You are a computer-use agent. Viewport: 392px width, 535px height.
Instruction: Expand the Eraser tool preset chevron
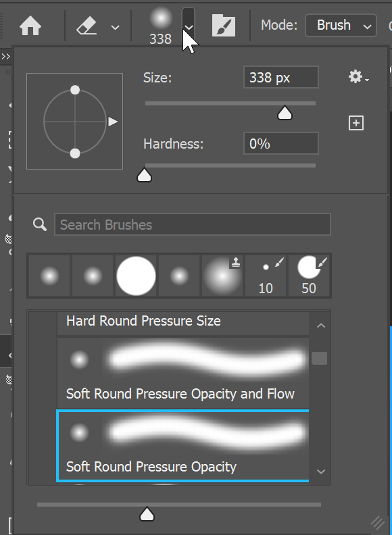[x=116, y=27]
